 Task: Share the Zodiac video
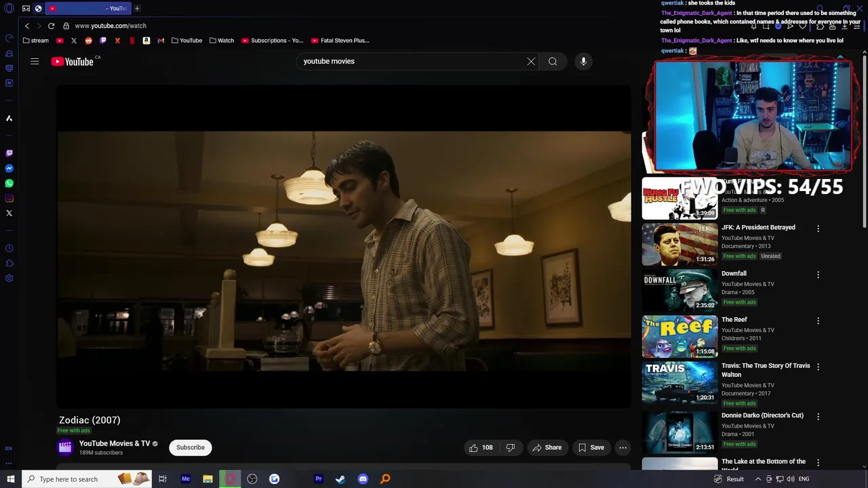pos(547,447)
